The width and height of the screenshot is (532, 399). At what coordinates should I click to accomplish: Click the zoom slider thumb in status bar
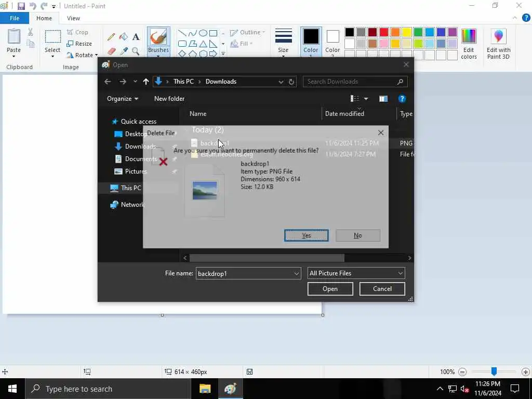click(494, 371)
